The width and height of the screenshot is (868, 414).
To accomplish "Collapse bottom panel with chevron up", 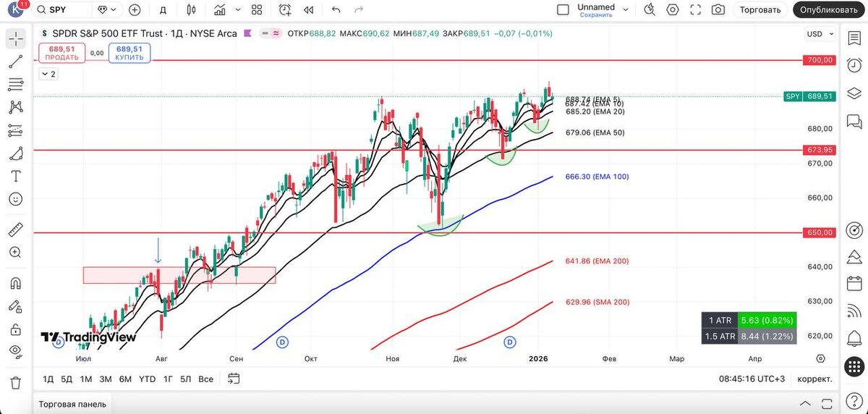I will [804, 403].
